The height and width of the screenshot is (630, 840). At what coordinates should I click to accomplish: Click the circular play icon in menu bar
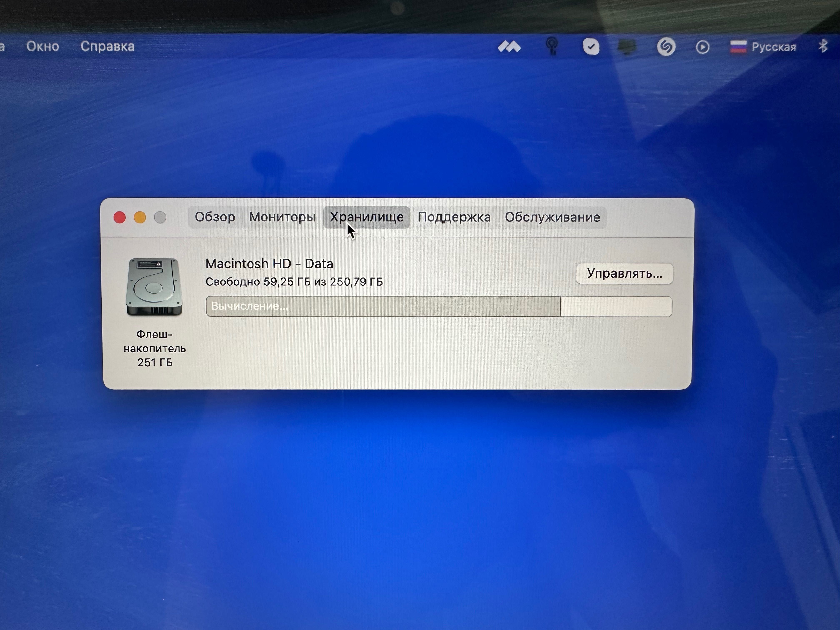pos(702,47)
